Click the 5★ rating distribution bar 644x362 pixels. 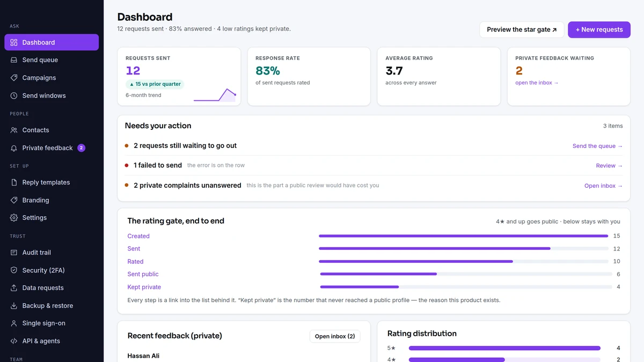(504, 348)
